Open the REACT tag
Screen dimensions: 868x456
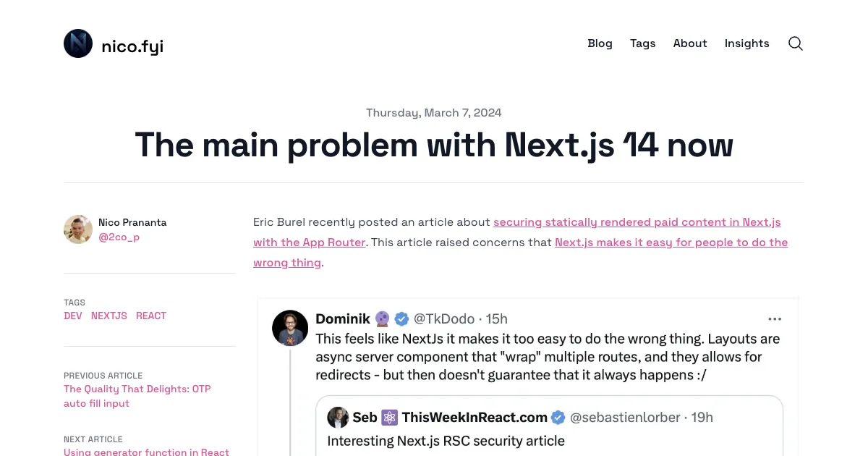(151, 316)
